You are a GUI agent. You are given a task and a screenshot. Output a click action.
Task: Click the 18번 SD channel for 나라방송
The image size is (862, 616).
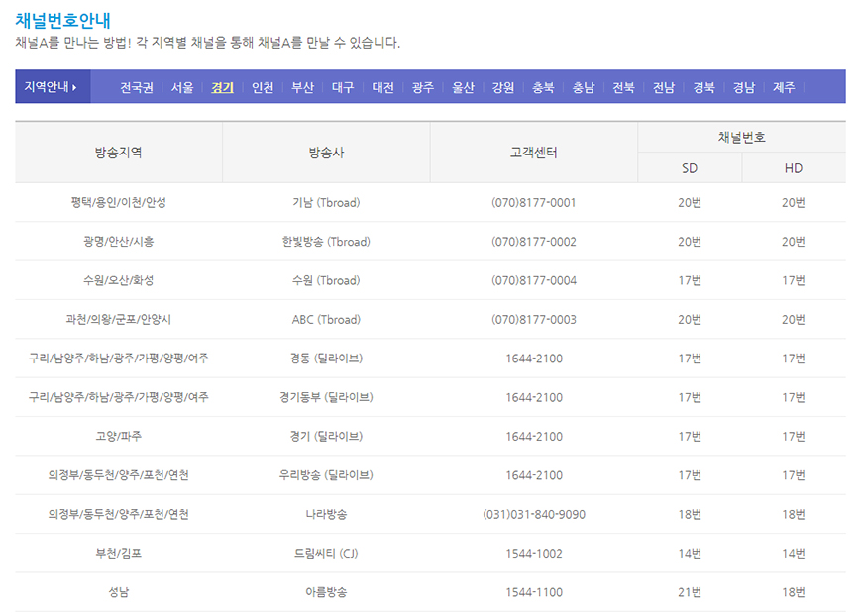(690, 514)
